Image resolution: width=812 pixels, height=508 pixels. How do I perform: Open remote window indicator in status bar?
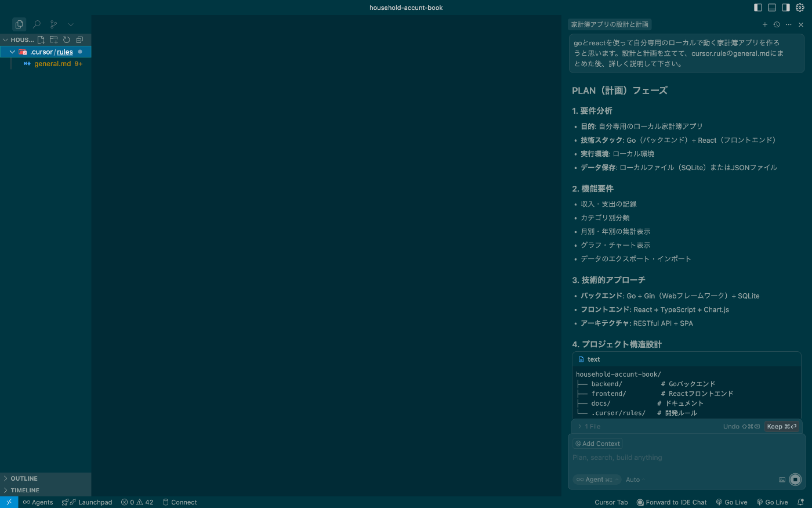(x=9, y=502)
